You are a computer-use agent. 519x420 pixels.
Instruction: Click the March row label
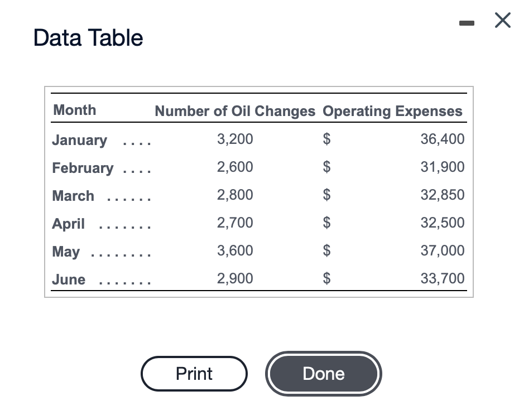click(73, 196)
